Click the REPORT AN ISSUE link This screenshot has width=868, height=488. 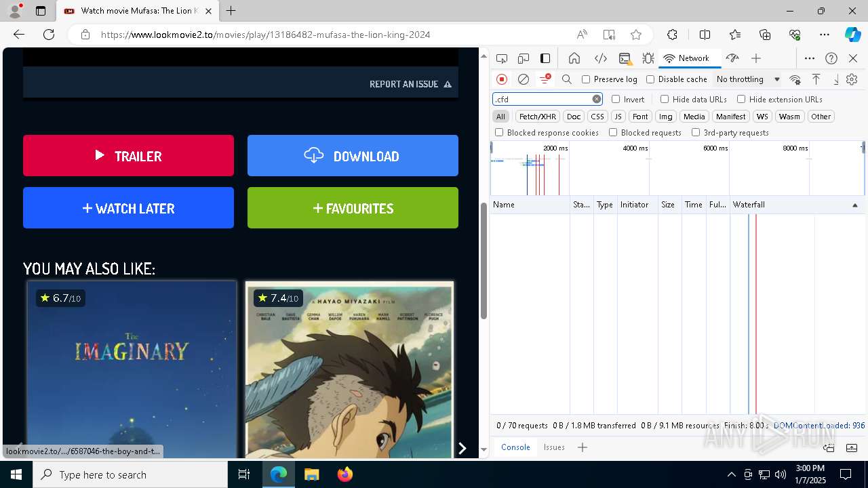tap(410, 84)
